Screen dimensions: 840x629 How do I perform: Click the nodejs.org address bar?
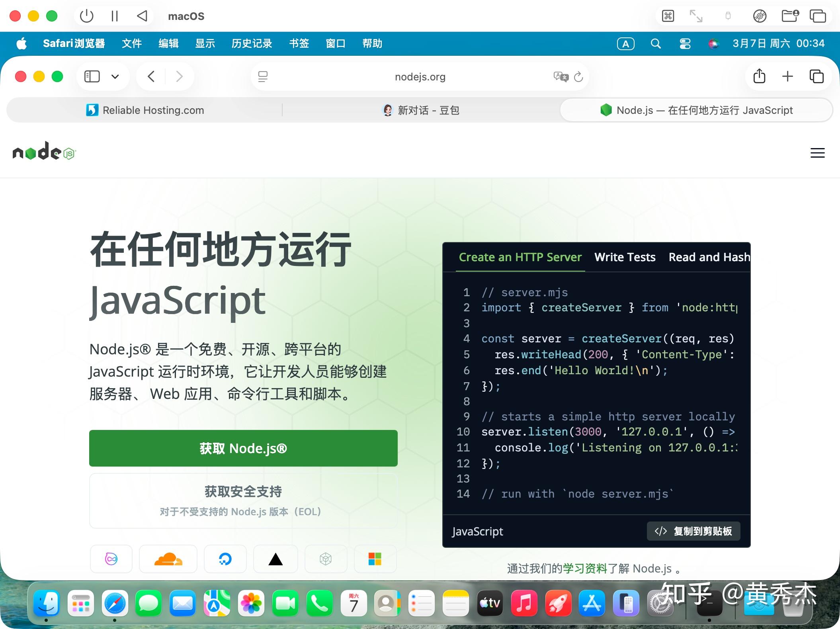point(420,76)
